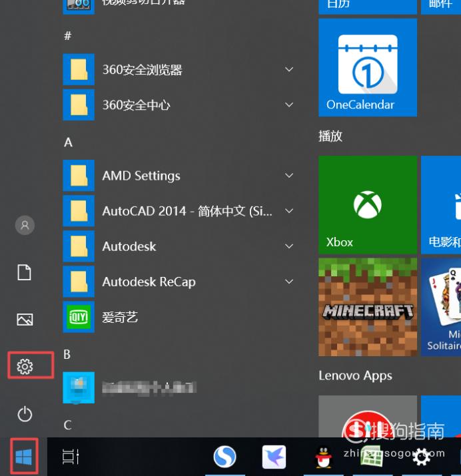Click the Power icon in Start sidebar

point(25,414)
